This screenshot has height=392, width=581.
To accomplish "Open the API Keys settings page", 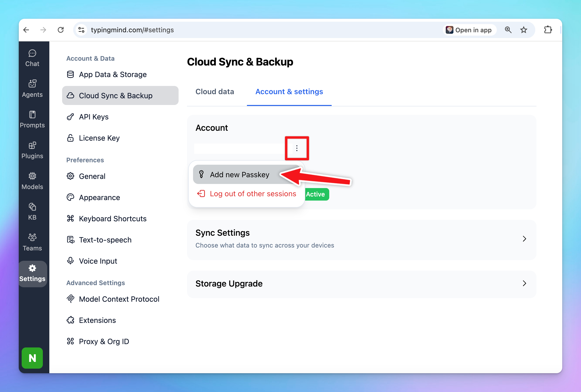I will coord(94,117).
